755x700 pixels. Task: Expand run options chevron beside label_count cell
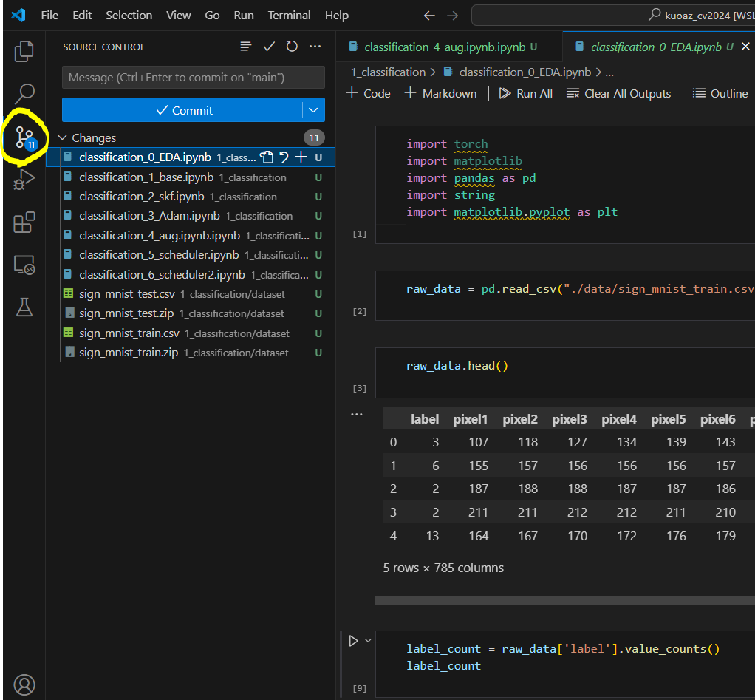point(368,640)
